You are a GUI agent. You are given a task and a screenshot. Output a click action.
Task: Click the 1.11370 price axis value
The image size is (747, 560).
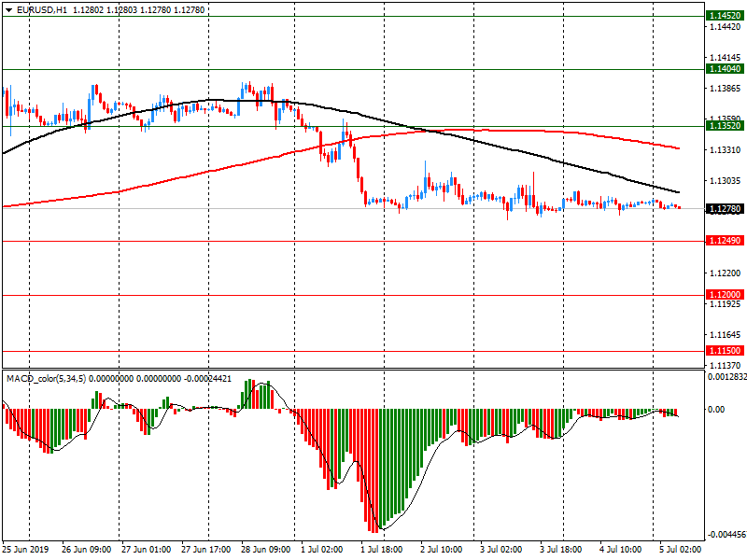click(726, 366)
